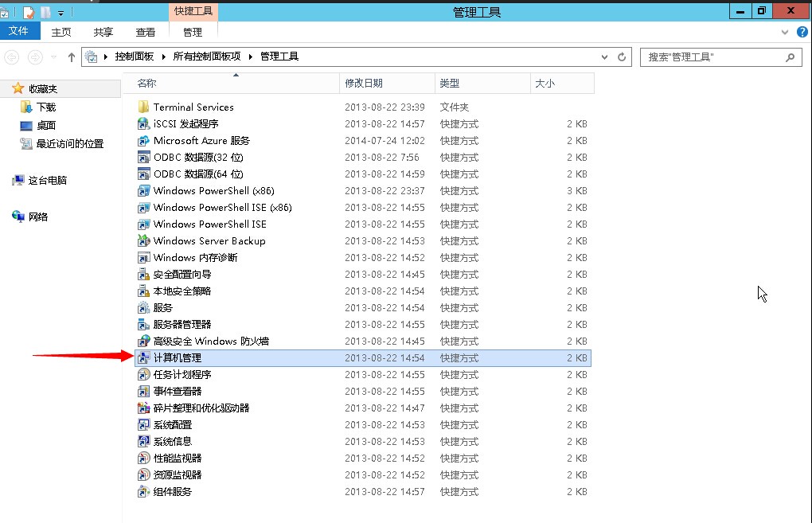
Task: Click the refresh button in address bar
Action: tap(623, 57)
